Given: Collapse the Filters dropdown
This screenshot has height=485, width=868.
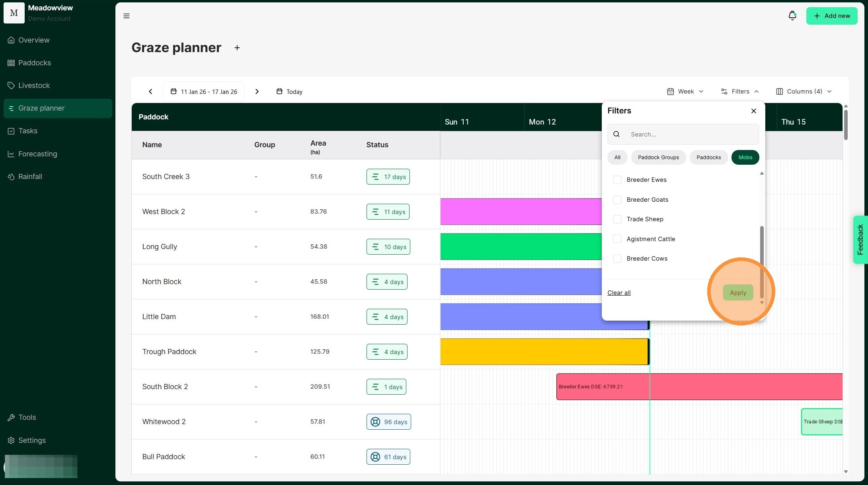Looking at the screenshot, I should click(740, 92).
